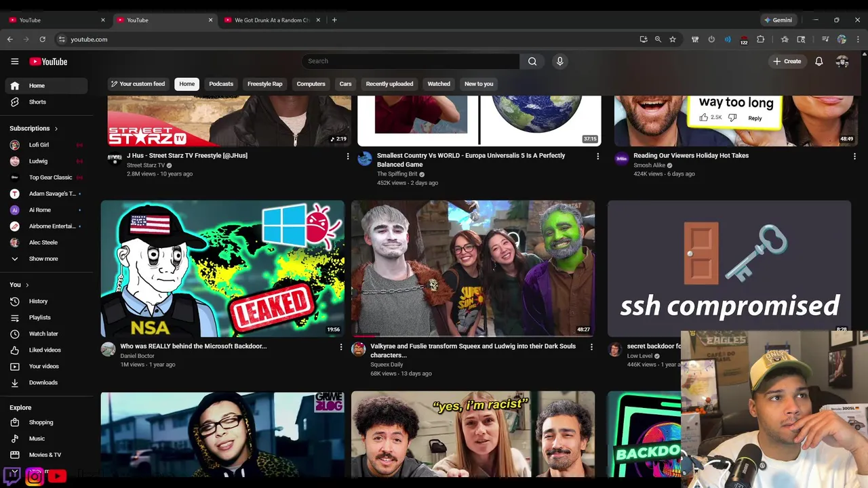Reload the page with browser refresh
This screenshot has width=868, height=488.
pyautogui.click(x=42, y=39)
